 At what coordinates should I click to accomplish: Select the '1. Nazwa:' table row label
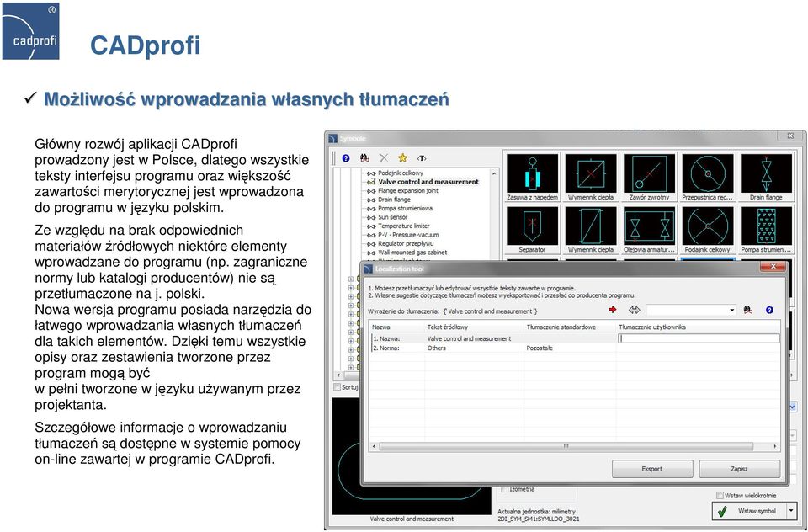[x=386, y=338]
